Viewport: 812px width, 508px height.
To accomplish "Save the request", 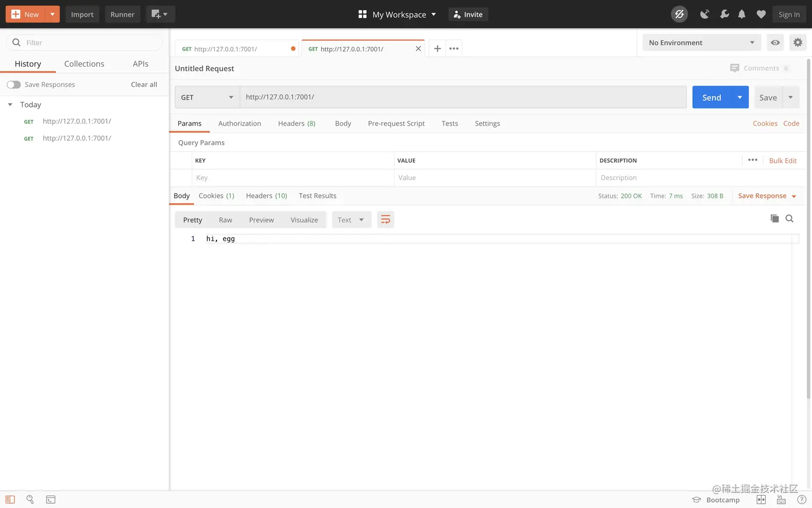I will [768, 97].
